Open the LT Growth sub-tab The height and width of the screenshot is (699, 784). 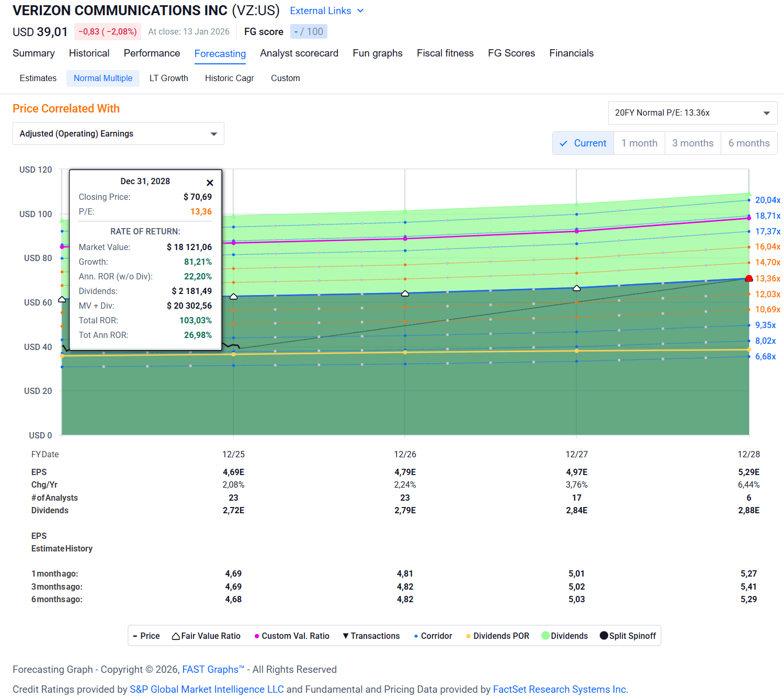[x=168, y=78]
